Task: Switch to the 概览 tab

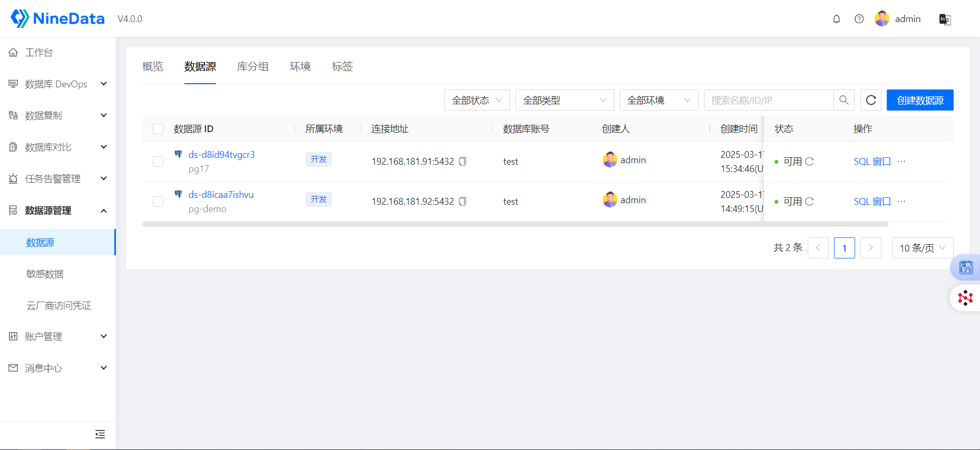Action: (153, 66)
